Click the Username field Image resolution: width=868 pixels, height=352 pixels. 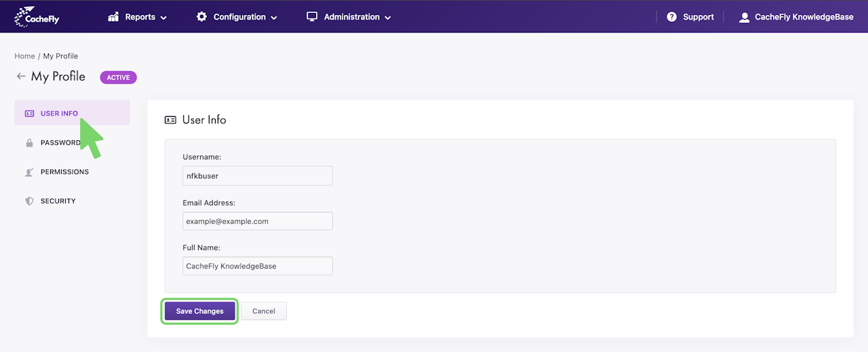258,176
